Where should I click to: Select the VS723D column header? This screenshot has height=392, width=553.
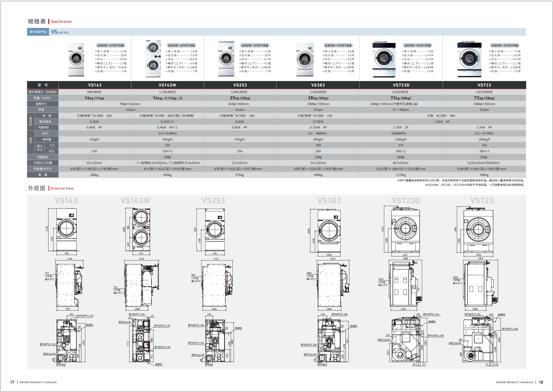point(401,85)
